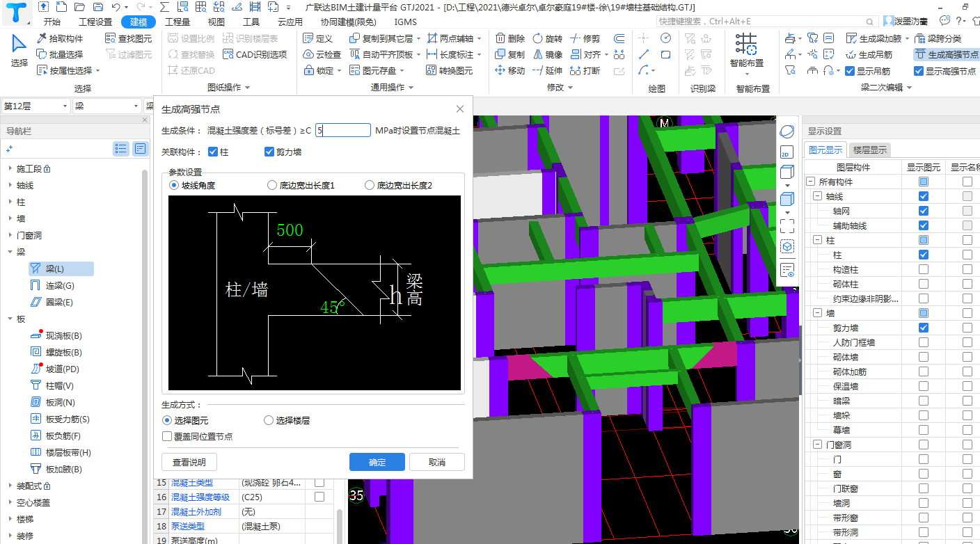
Task: Select the 图元显示 tab
Action: [825, 150]
